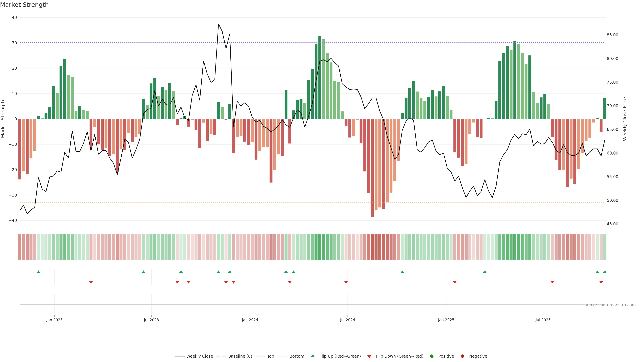Click the Market Strength chart title

click(24, 5)
